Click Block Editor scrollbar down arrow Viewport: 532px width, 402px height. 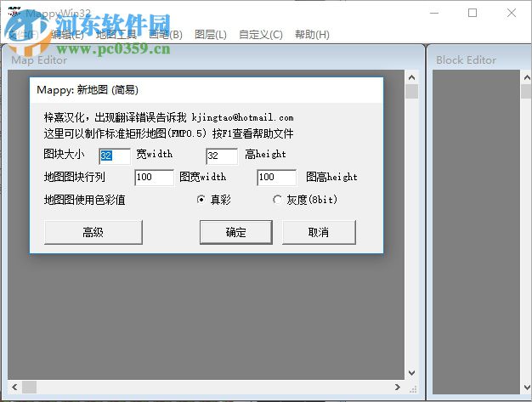pos(527,387)
